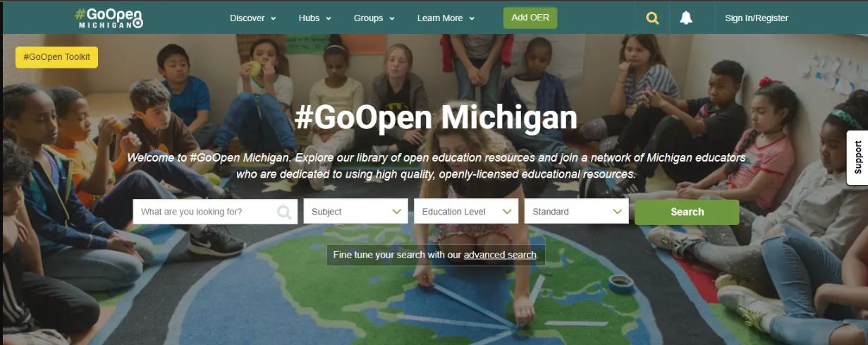Expand the Education Level dropdown

pyautogui.click(x=466, y=212)
